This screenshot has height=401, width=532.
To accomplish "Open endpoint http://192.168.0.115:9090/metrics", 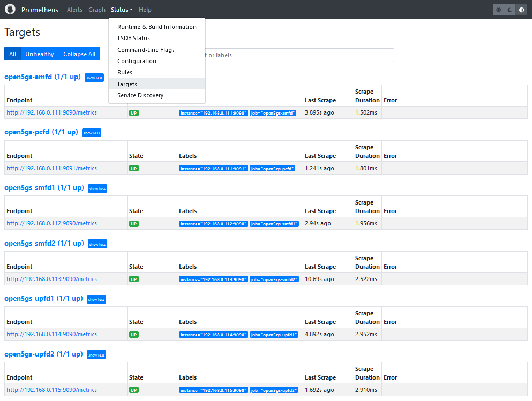I will pyautogui.click(x=51, y=390).
